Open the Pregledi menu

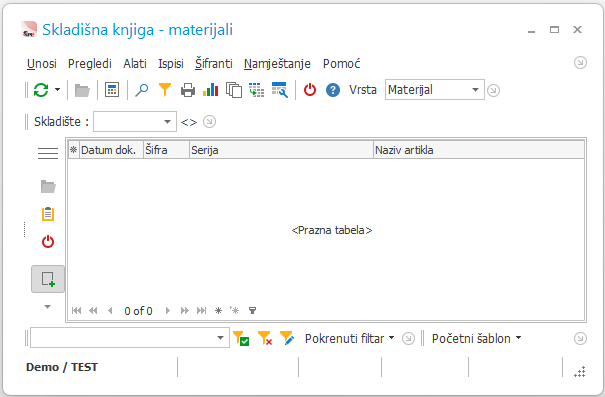[x=90, y=64]
